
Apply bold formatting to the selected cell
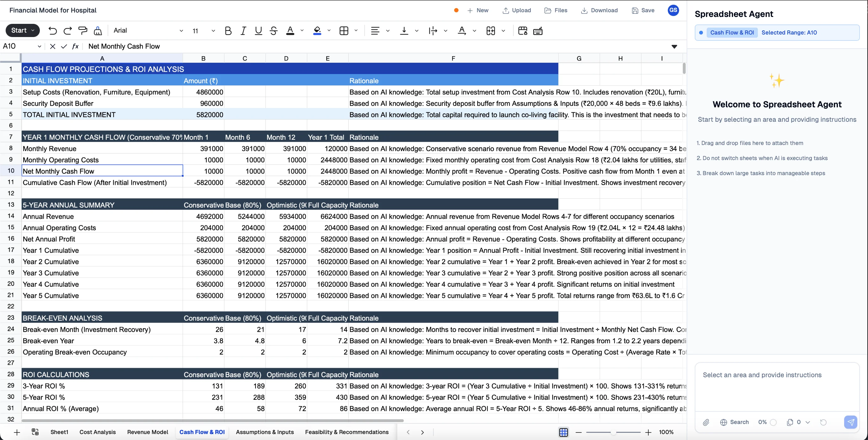click(x=228, y=31)
